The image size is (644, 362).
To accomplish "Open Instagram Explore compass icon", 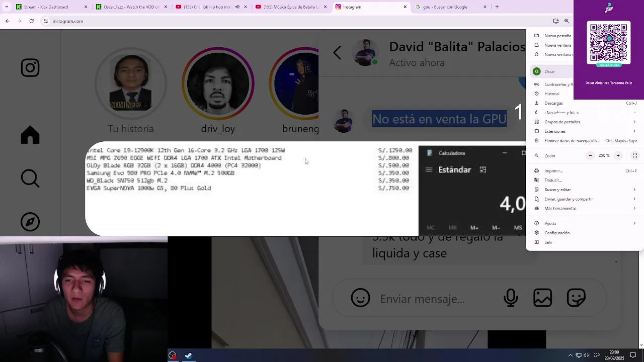I will tap(30, 222).
